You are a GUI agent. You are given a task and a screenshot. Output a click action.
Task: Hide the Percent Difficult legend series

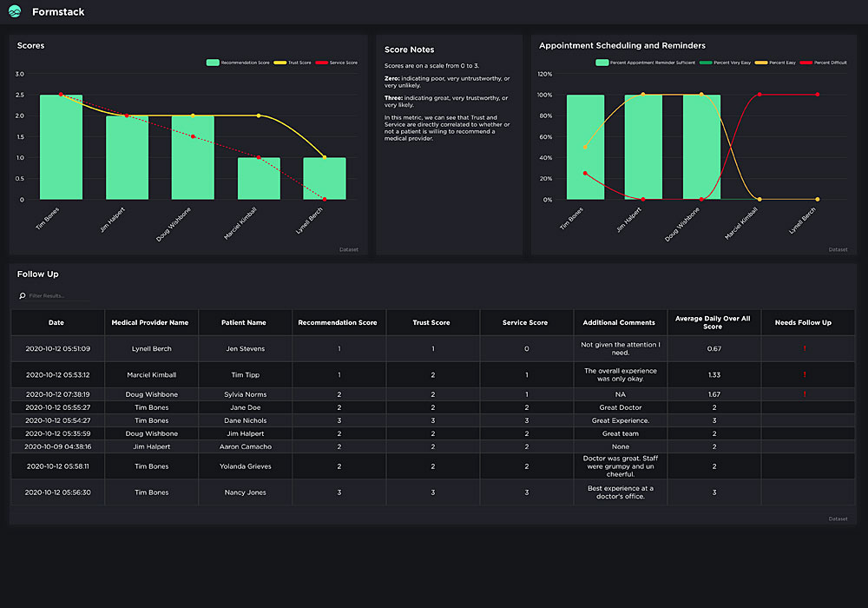point(824,63)
